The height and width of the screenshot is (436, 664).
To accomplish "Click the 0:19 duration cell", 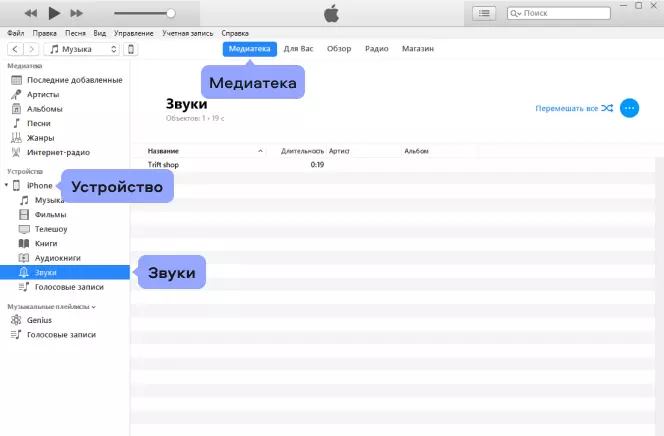I will tap(317, 165).
